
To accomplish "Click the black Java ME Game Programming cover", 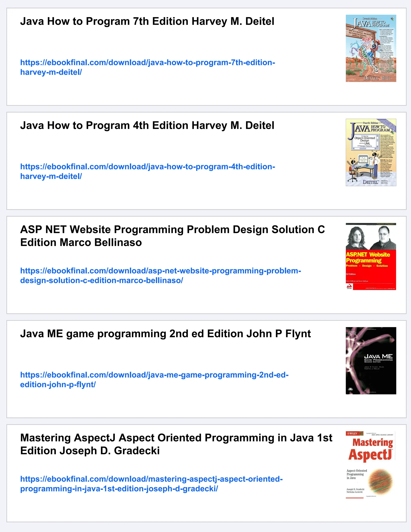I will [371, 361].
